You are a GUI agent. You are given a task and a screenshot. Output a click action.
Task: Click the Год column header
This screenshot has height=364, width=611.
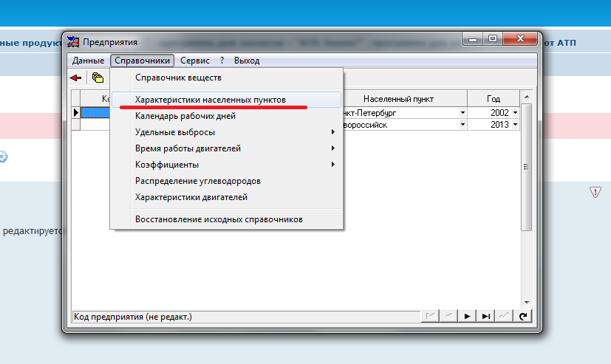point(493,99)
